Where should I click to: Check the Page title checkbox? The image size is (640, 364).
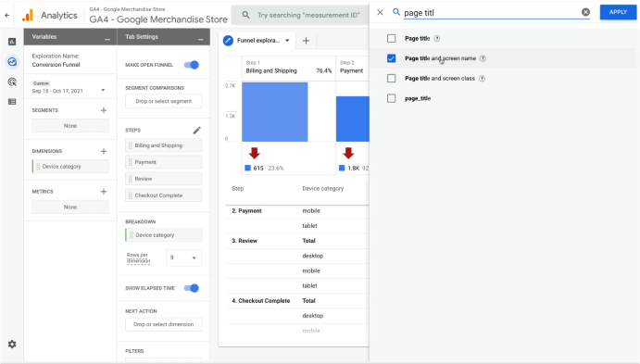coord(391,38)
